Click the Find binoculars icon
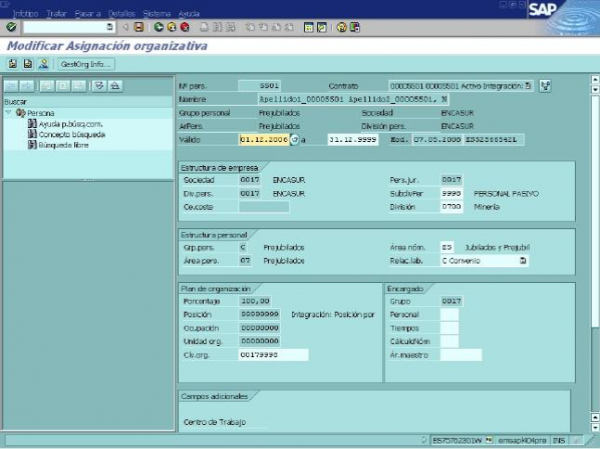Image resolution: width=600 pixels, height=449 pixels. click(x=217, y=27)
